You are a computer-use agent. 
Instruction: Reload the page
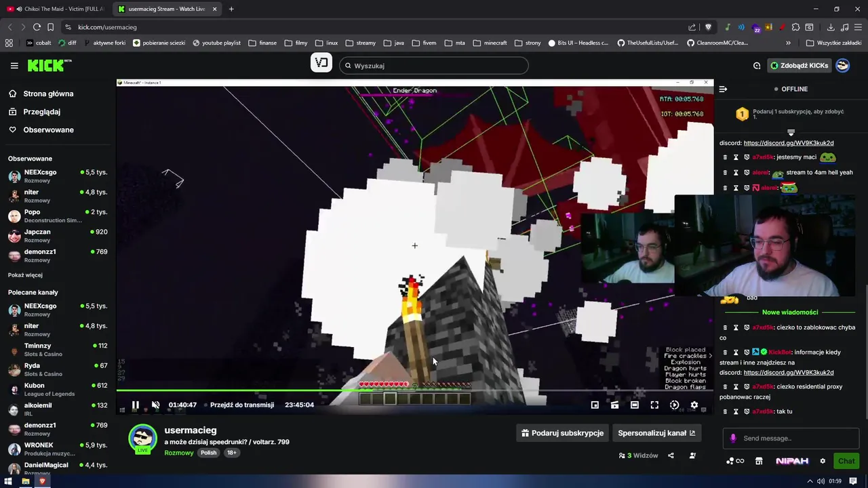(37, 27)
